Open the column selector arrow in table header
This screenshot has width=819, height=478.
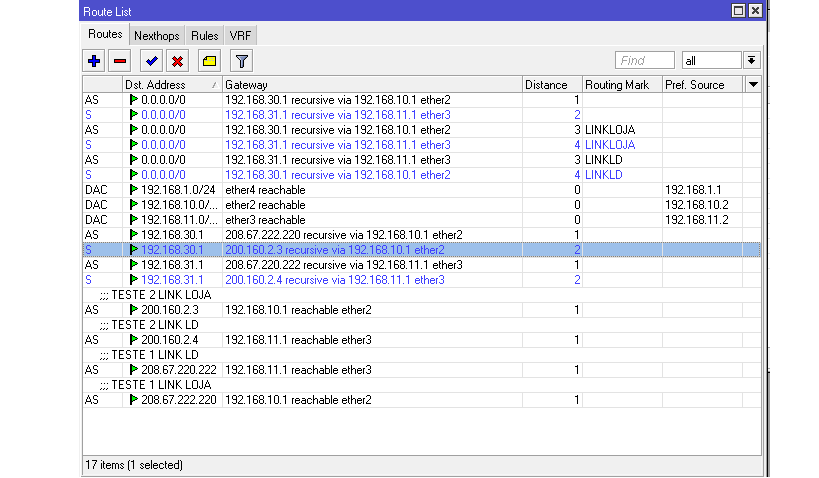pyautogui.click(x=753, y=85)
